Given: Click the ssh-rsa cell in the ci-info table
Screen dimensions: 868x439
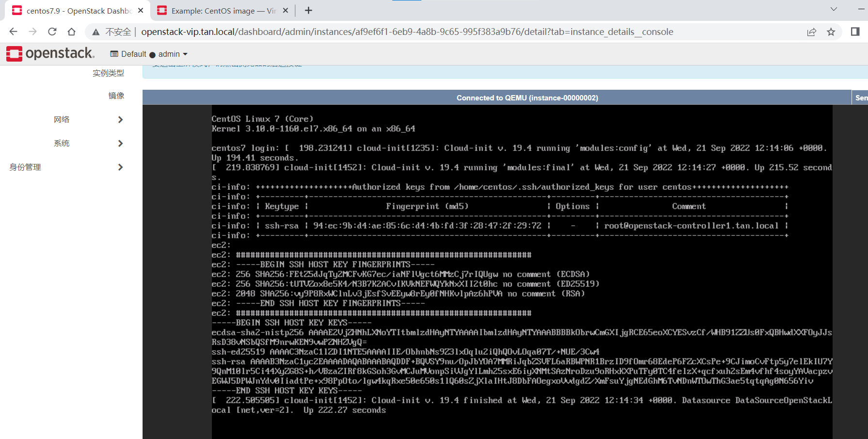Looking at the screenshot, I should 282,226.
